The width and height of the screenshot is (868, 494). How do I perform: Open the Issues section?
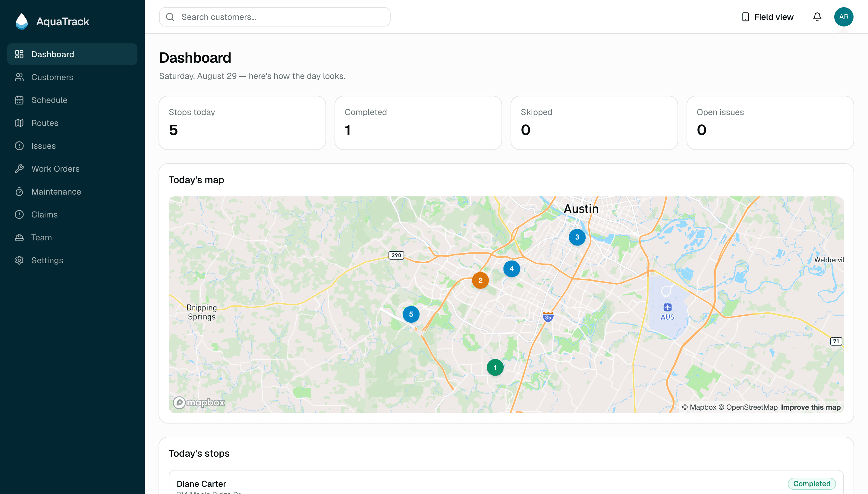click(x=72, y=146)
